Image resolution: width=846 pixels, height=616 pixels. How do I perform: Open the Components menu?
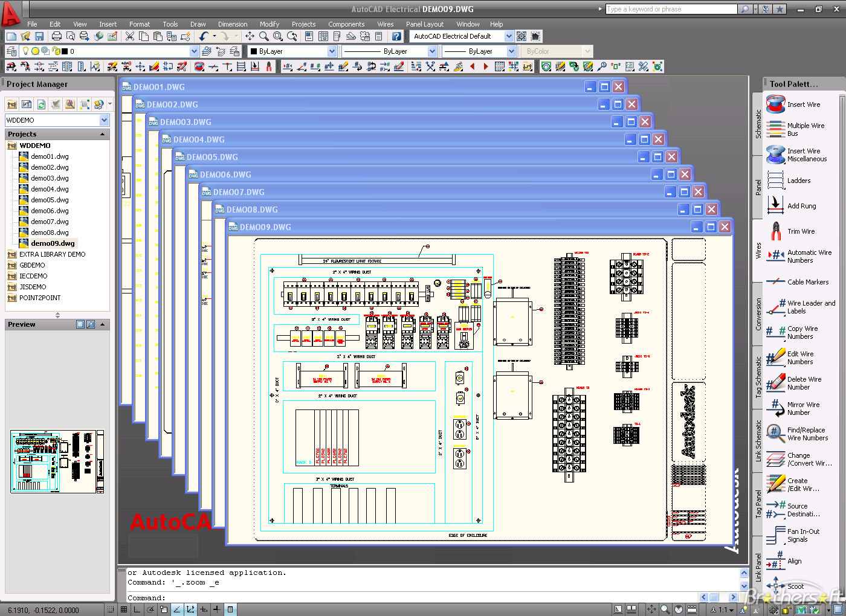tap(346, 24)
